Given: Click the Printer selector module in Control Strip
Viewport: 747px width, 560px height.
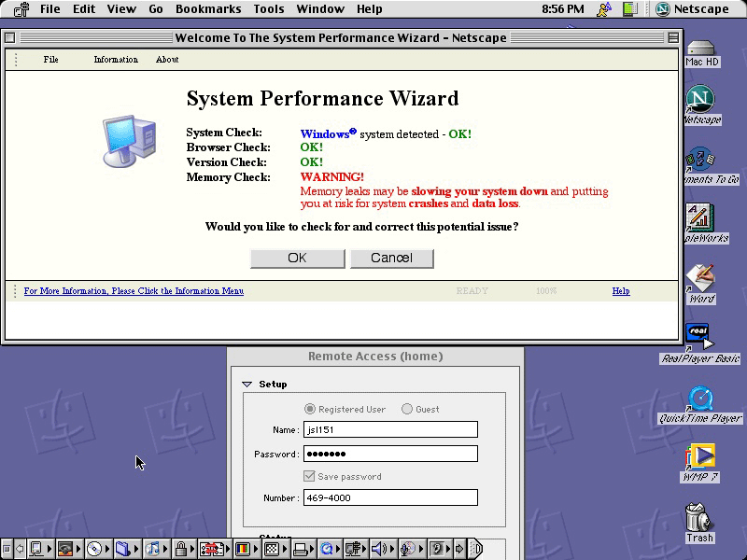Looking at the screenshot, I should tap(300, 549).
